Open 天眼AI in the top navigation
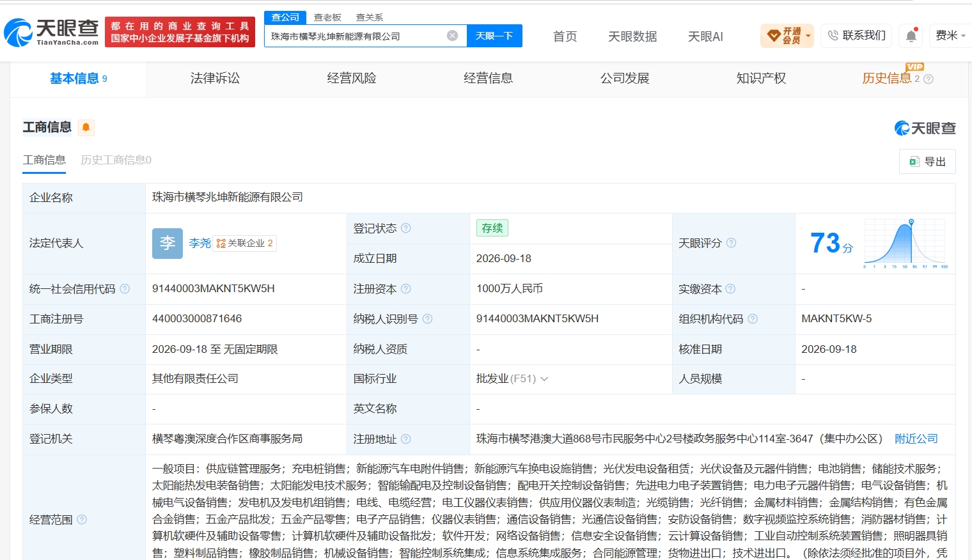Screen dimensions: 972x560 [x=705, y=36]
